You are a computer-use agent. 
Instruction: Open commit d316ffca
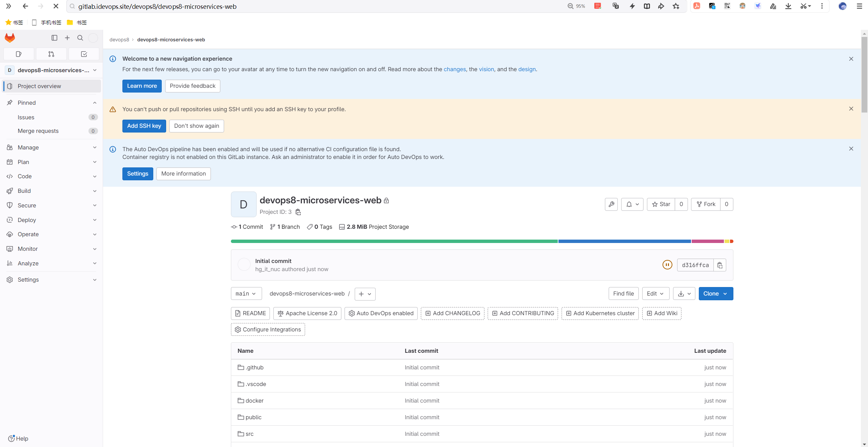click(x=695, y=265)
